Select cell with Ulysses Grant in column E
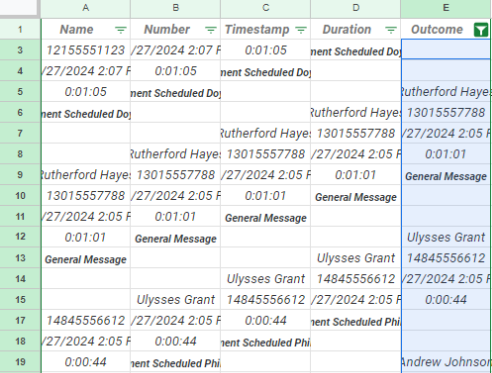The width and height of the screenshot is (492, 373). coord(446,237)
